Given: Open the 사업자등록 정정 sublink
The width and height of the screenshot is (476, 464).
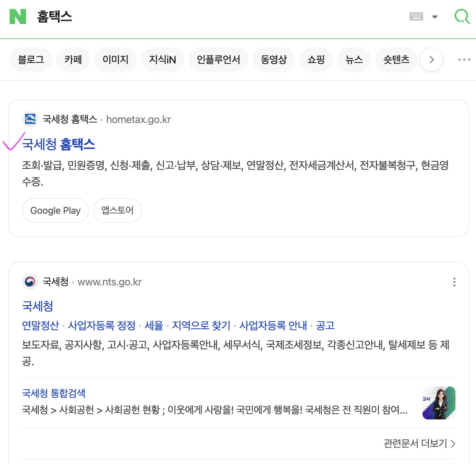Looking at the screenshot, I should pyautogui.click(x=102, y=326).
